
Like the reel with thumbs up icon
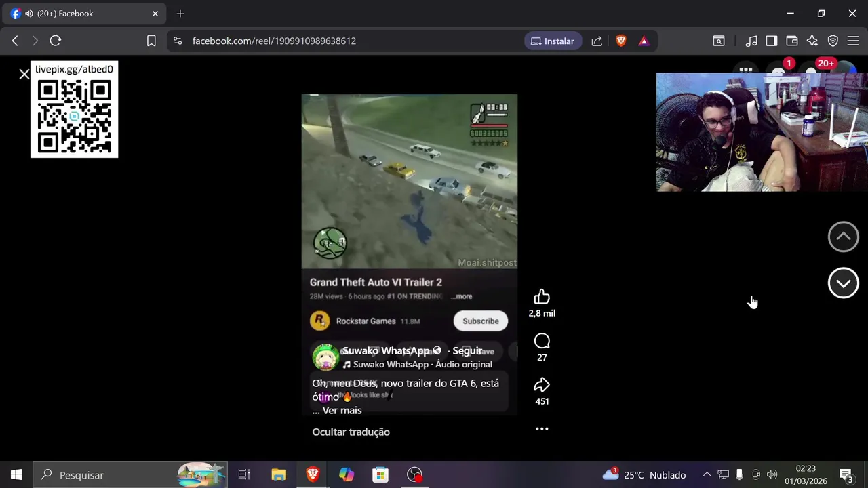(542, 297)
